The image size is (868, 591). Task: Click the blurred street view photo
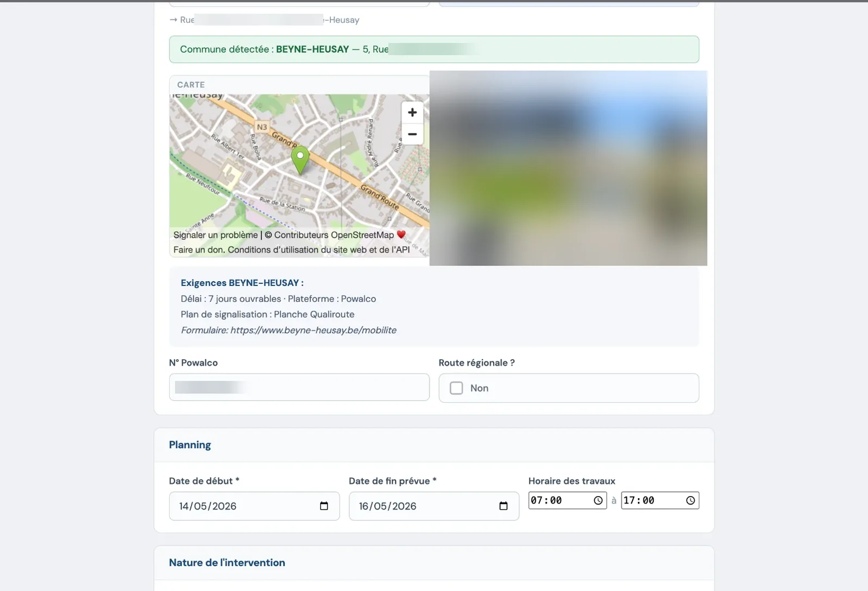click(569, 168)
